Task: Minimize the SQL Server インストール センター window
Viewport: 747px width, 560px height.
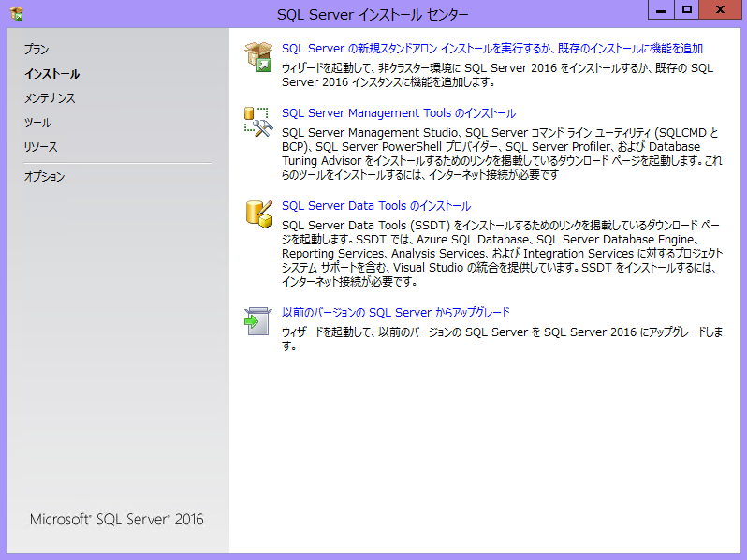Action: 662,10
